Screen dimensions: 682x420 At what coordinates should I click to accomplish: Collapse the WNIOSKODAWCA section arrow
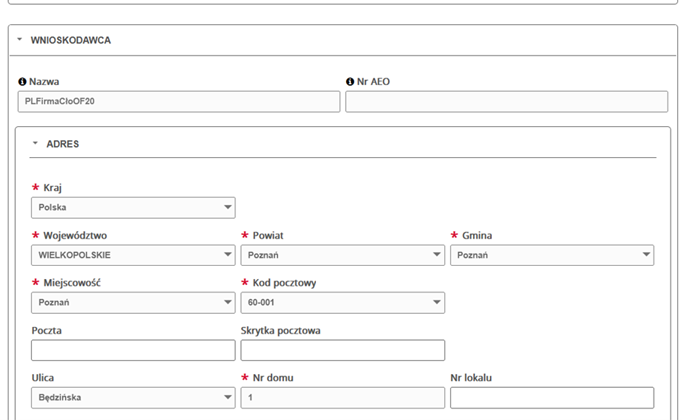coord(20,40)
